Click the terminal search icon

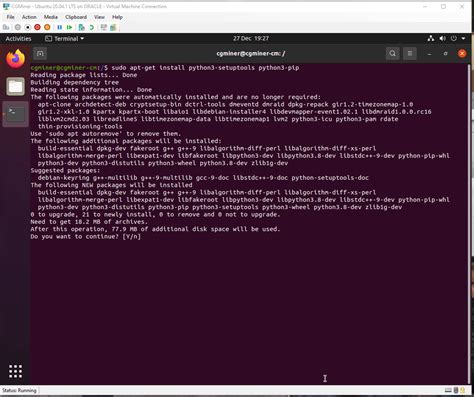392,54
